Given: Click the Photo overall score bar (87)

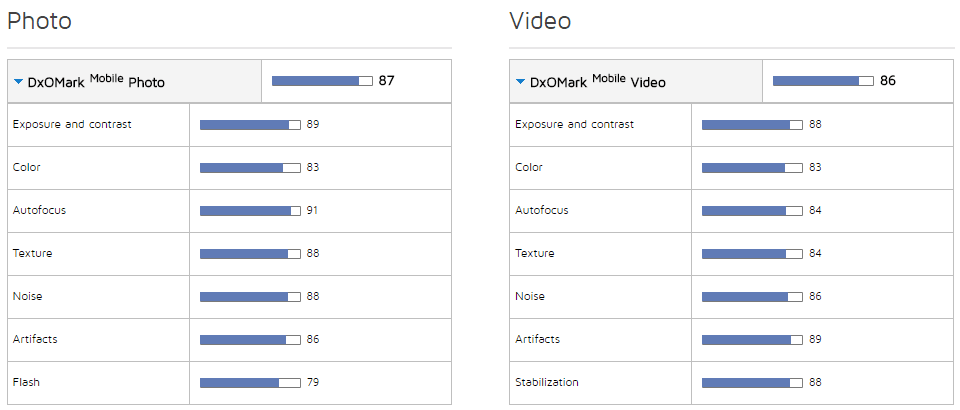Looking at the screenshot, I should tap(322, 81).
